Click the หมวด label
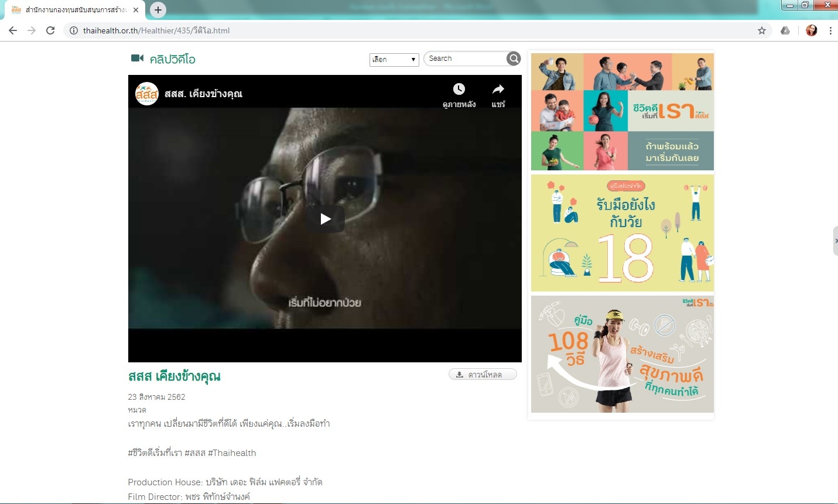 click(x=136, y=410)
